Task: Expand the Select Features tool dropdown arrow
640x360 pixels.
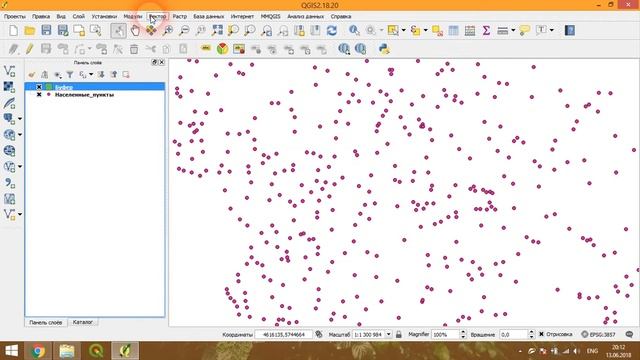Action: click(404, 31)
